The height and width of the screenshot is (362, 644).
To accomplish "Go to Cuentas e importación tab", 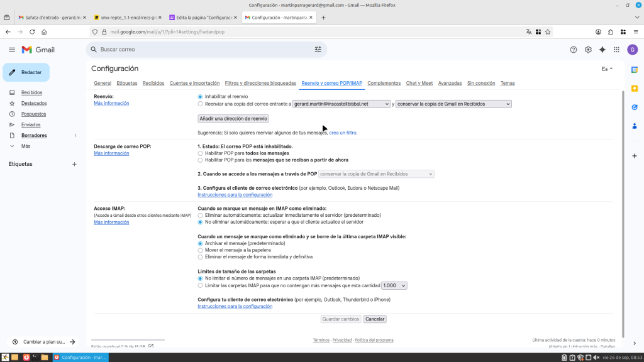I will click(x=194, y=83).
